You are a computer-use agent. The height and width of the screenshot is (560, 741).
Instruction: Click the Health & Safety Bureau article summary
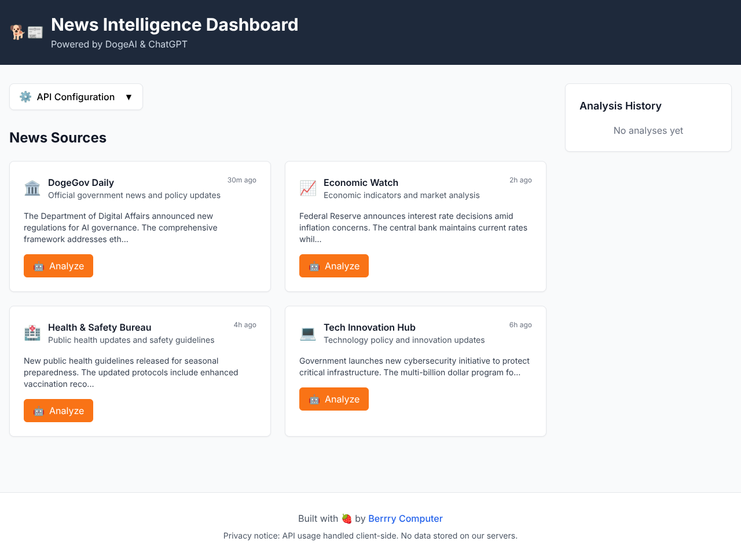click(131, 372)
